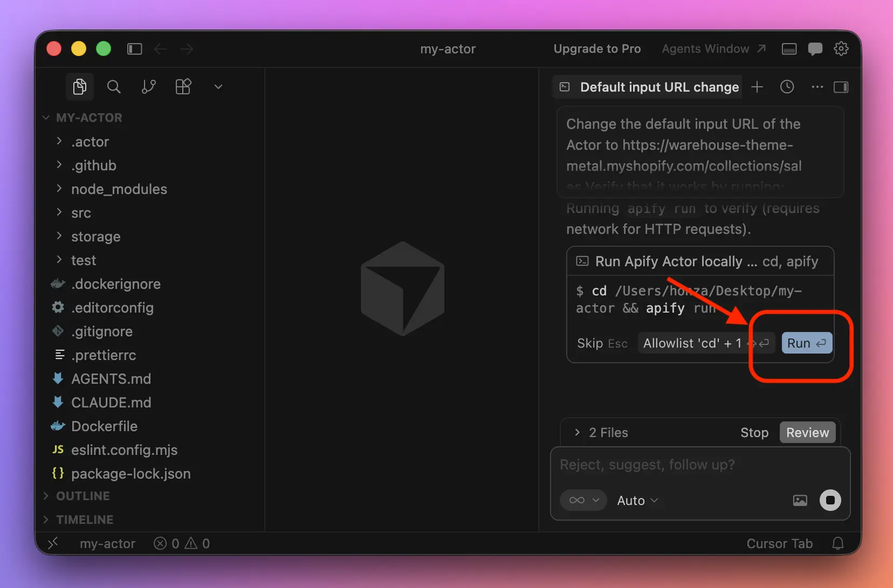Screen dimensions: 893x588
Task: Toggle the chat side panel icon
Action: (841, 87)
